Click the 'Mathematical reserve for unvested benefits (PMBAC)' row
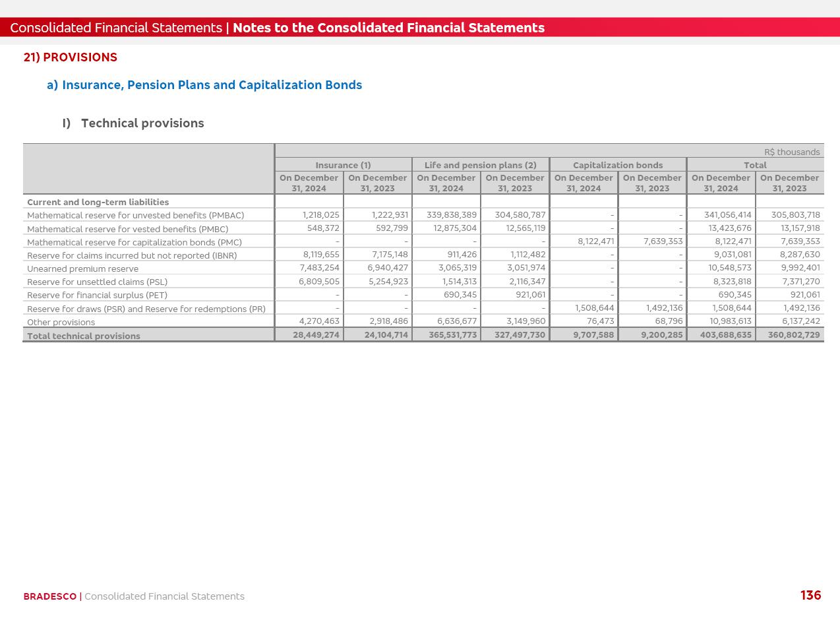Image resolution: width=840 pixels, height=630 pixels. pos(135,216)
